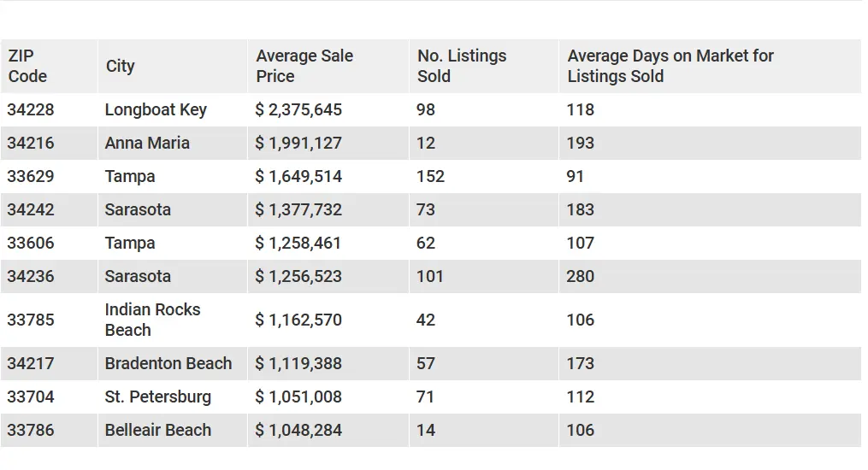Viewport: 868px width, 470px height.
Task: Select the Anna Maria city cell
Action: coord(173,144)
